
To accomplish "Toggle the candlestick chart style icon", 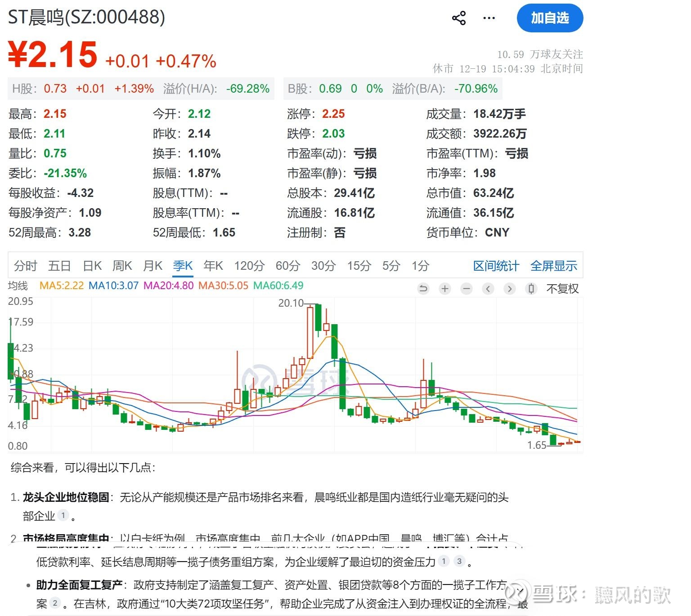I will pos(531,289).
